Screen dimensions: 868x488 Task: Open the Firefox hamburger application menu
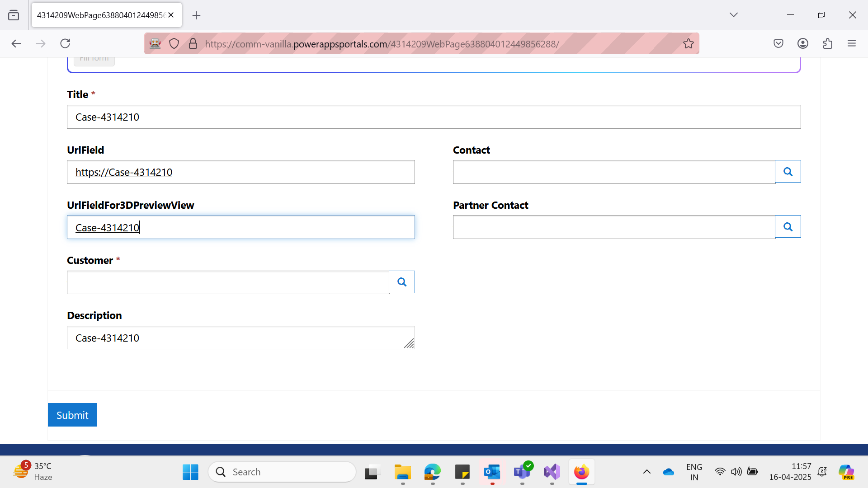tap(851, 43)
